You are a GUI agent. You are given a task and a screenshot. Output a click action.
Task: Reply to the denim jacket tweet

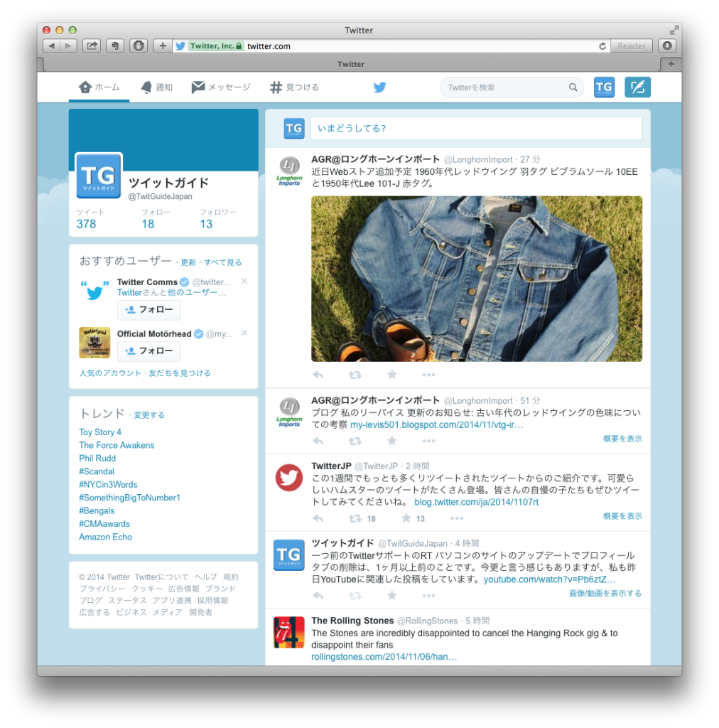[x=318, y=375]
